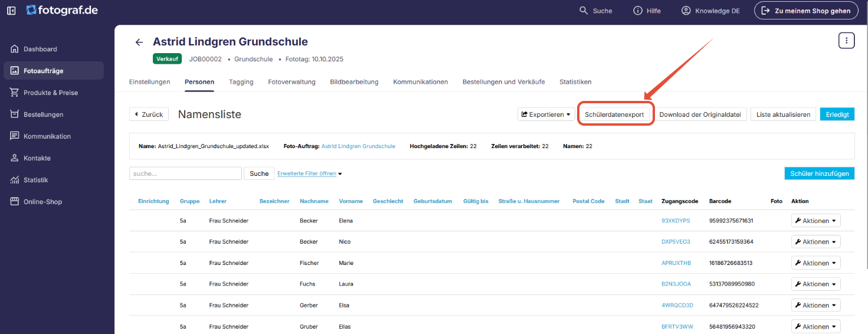Open the Knowledge DE account menu
The width and height of the screenshot is (868, 334).
tap(710, 11)
